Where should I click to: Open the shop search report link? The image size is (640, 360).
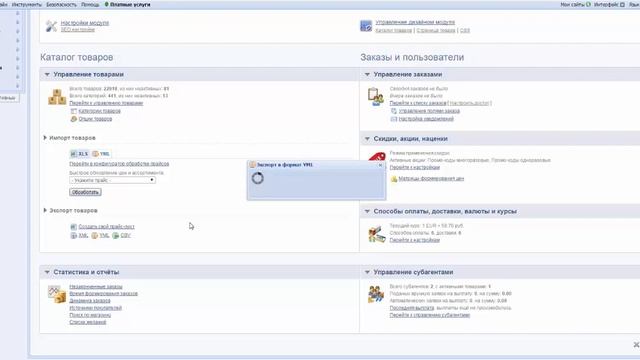tap(90, 315)
